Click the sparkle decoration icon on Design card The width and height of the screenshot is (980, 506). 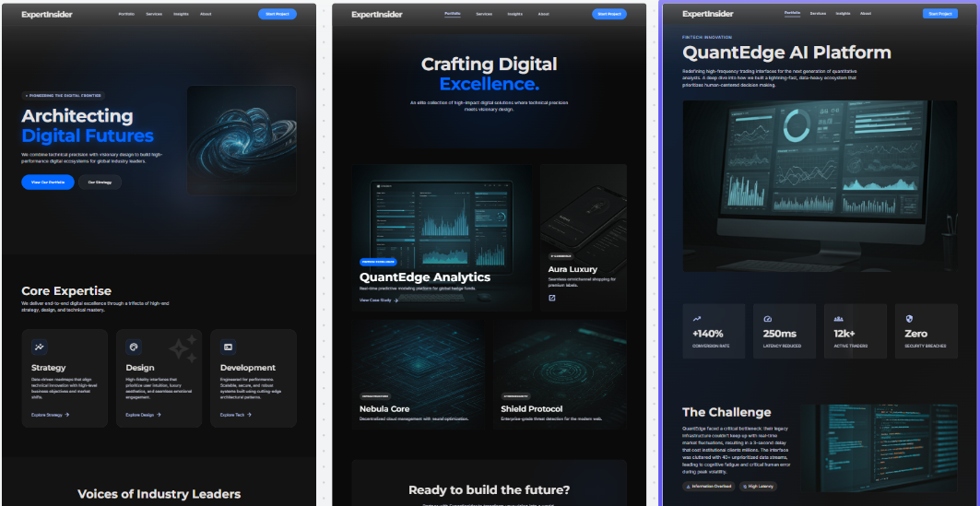tap(183, 349)
